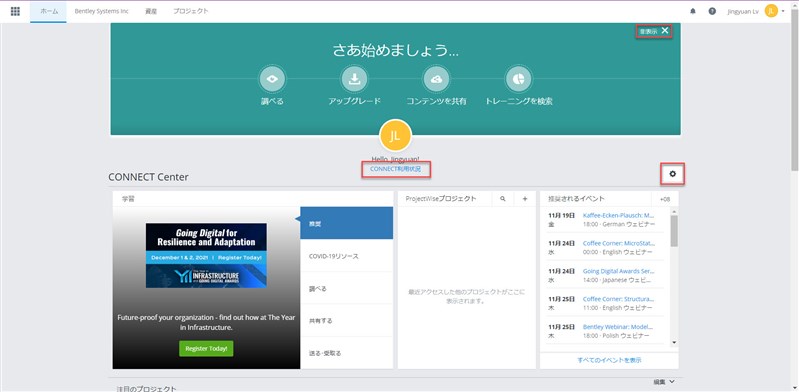Open the CONNECT利用状況 link

tap(396, 169)
